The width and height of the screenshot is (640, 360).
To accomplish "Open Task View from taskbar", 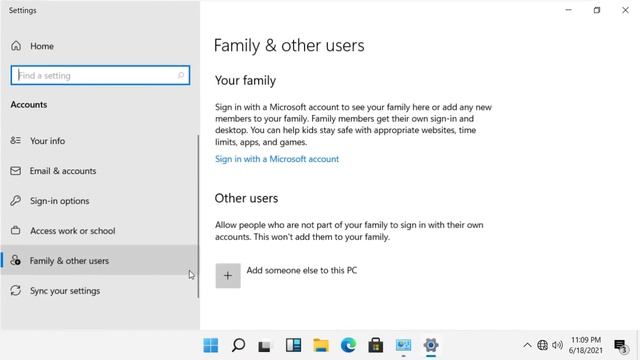I will point(264,346).
